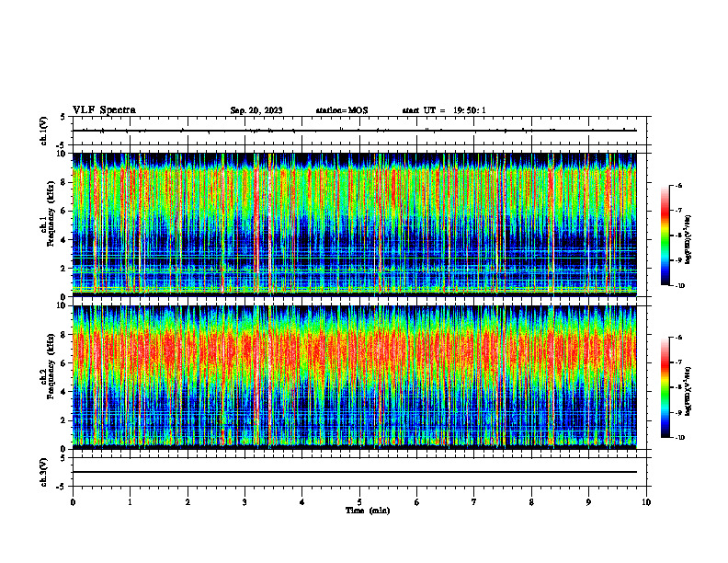Click the "station=MOS" header label
Image resolution: width=728 pixels, height=563 pixels.
coord(342,110)
